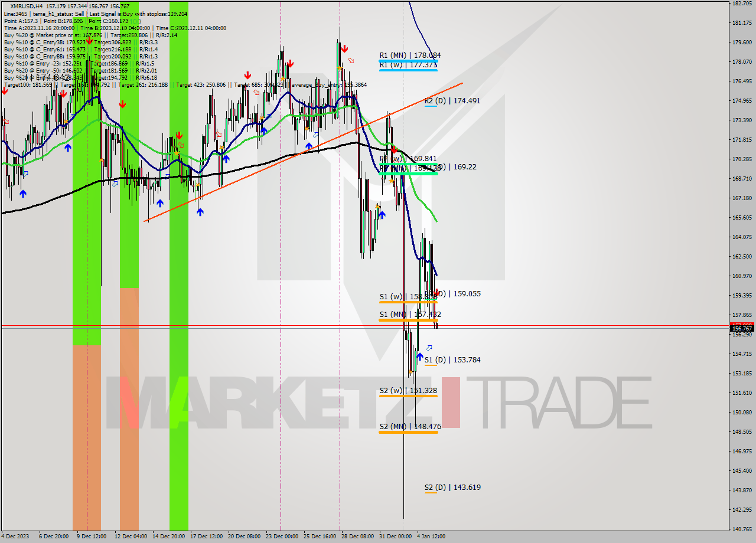Select 165.605 on the price scale

click(742, 217)
